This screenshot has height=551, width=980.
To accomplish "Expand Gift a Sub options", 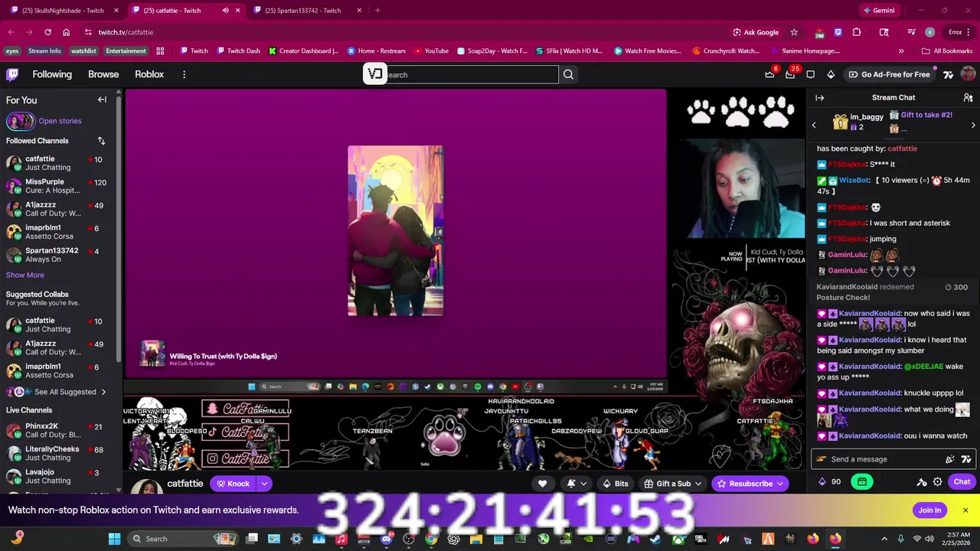I will tap(697, 484).
